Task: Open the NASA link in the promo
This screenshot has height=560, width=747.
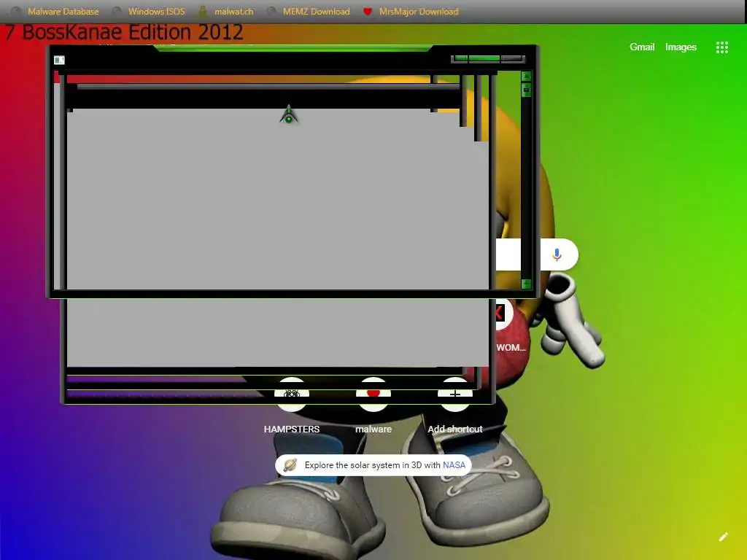Action: pyautogui.click(x=454, y=465)
